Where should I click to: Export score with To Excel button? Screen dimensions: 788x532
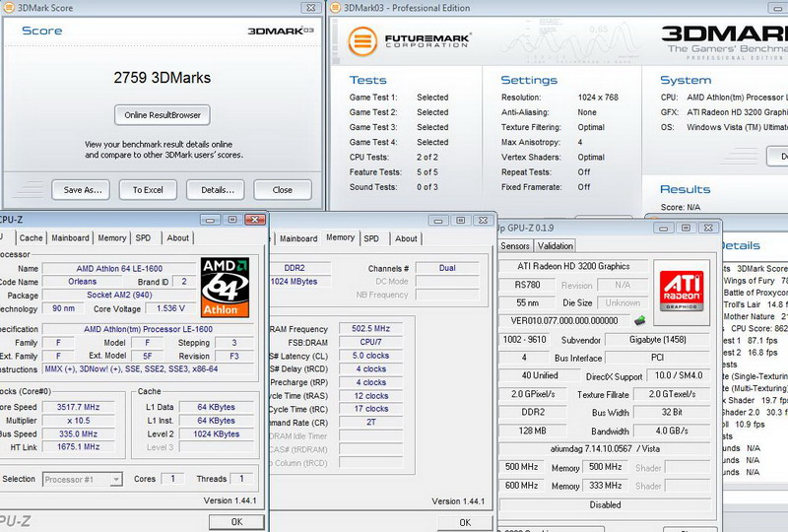148,190
